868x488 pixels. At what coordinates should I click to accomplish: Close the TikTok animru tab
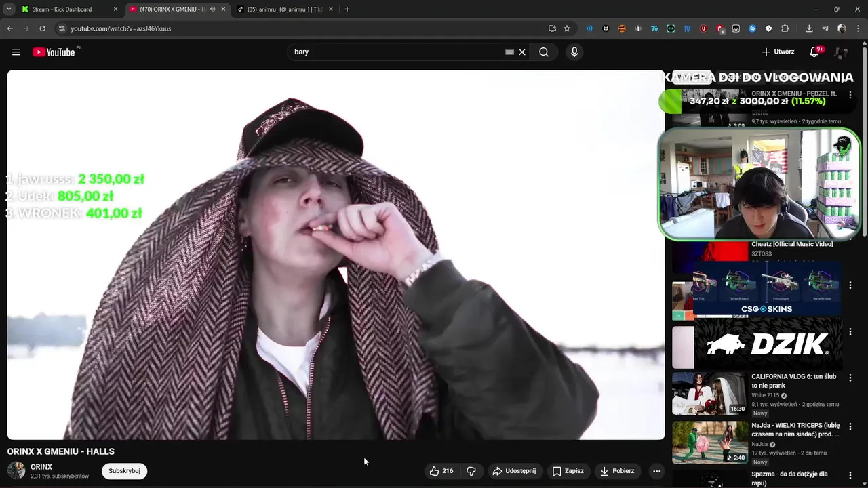331,9
